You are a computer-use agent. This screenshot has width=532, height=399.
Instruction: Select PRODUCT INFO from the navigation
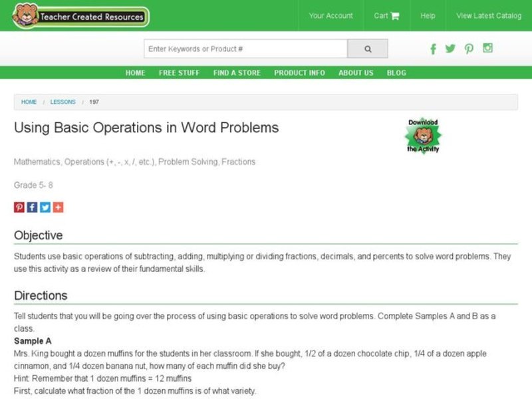pyautogui.click(x=299, y=73)
